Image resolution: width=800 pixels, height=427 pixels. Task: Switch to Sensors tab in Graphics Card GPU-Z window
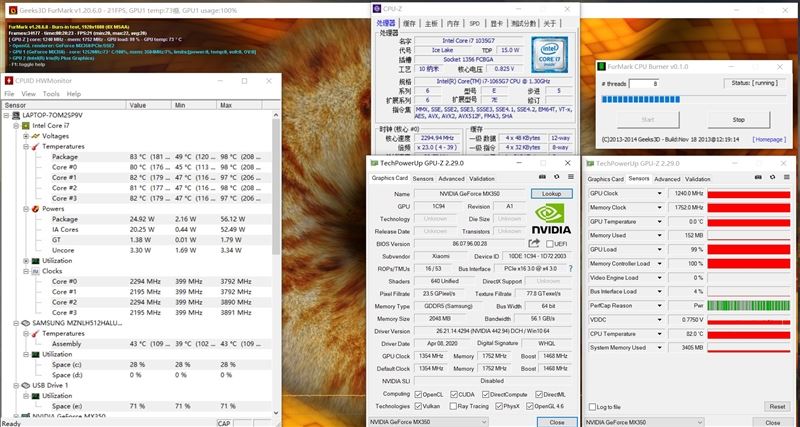423,179
